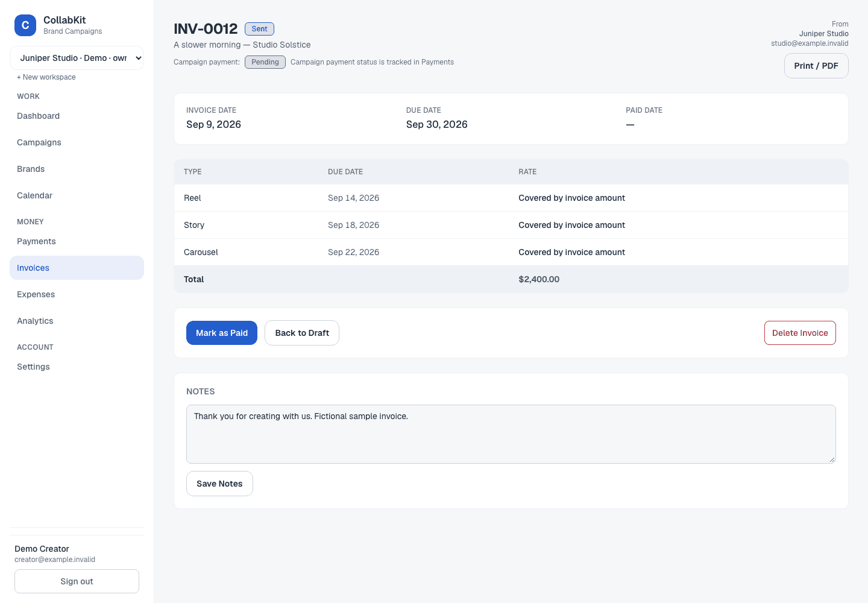Click the Sep 9, 2026 invoice date
The height and width of the screenshot is (603, 868).
(213, 124)
